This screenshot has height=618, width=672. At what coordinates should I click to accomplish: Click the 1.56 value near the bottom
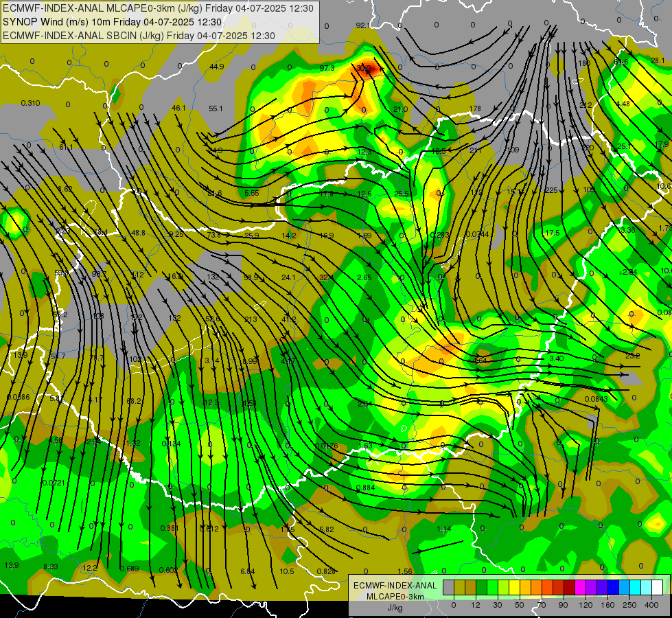tap(405, 571)
